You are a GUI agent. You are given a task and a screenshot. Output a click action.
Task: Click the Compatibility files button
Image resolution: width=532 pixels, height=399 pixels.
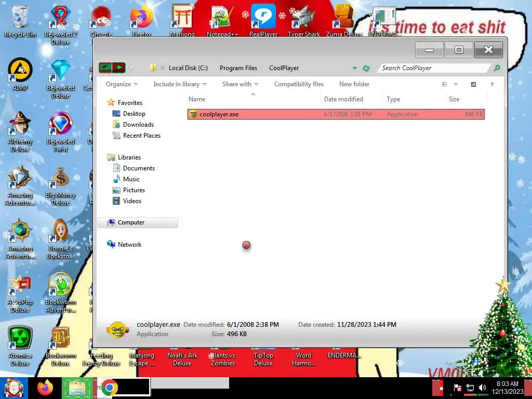(299, 84)
